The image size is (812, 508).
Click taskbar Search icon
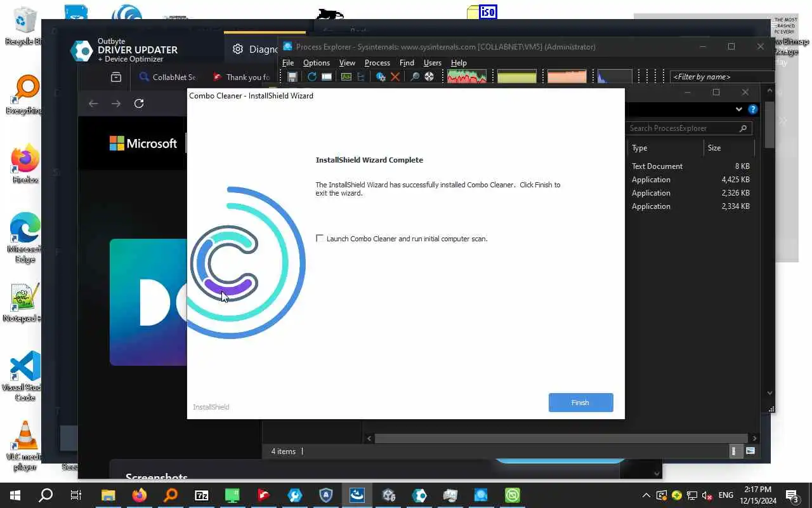pyautogui.click(x=46, y=495)
